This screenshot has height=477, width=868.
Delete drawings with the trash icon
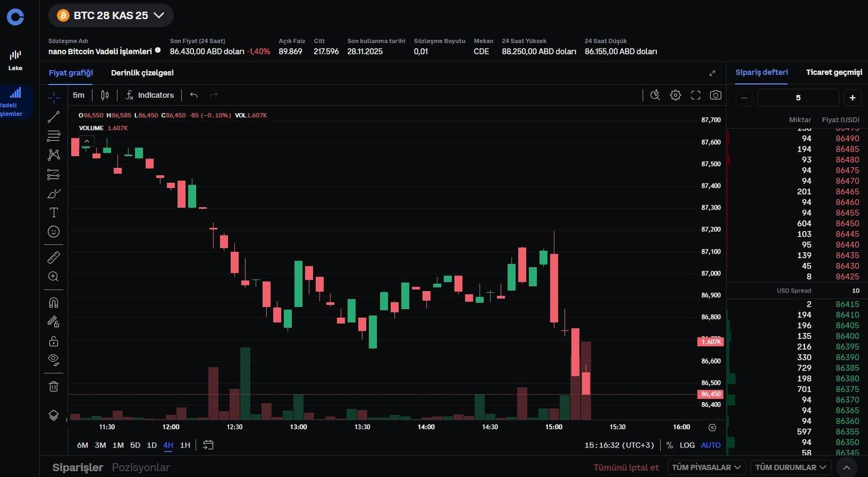53,386
